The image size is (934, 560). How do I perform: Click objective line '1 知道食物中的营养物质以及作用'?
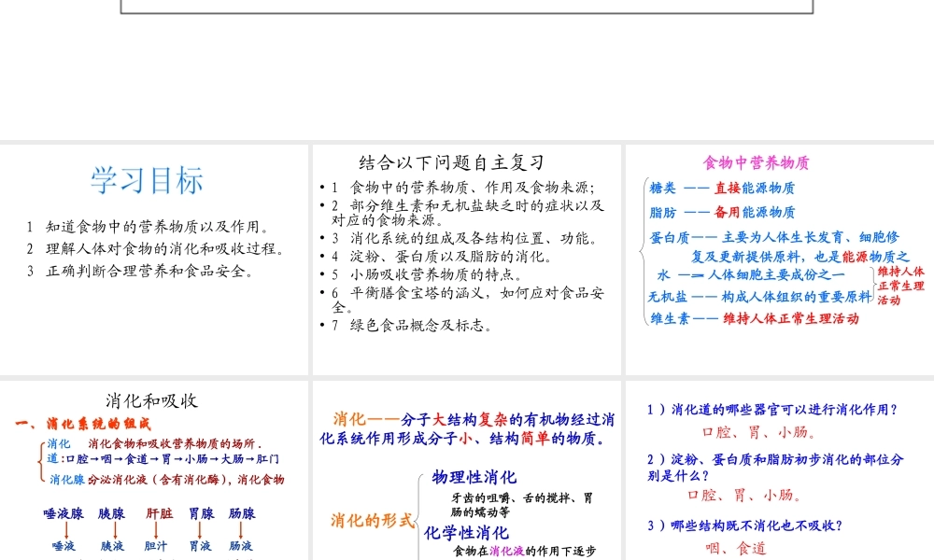149,227
